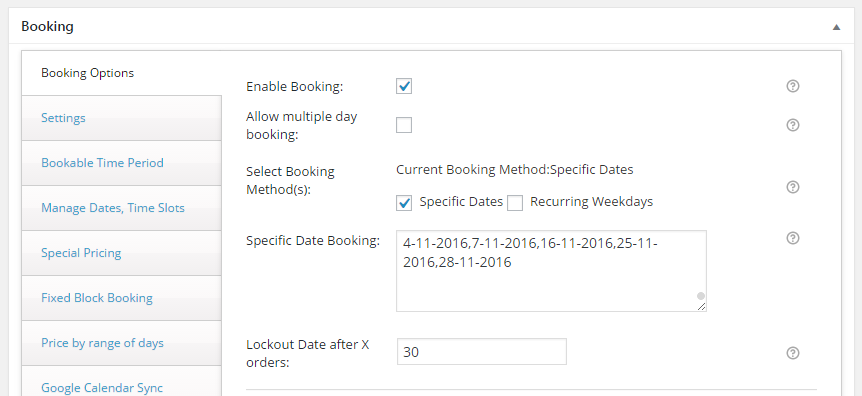Viewport: 862px width, 396px height.
Task: Focus the Lockout Date orders field showing 30
Action: pos(482,351)
